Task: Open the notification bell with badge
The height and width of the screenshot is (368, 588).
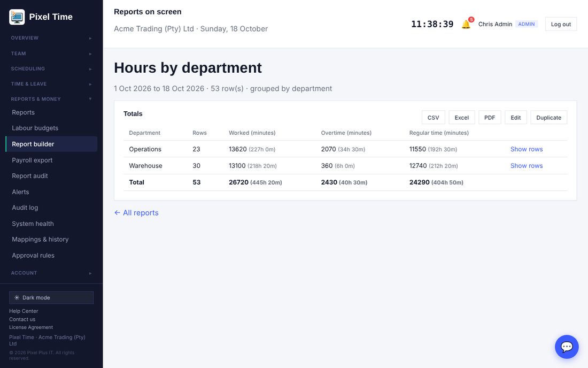Action: [x=467, y=24]
